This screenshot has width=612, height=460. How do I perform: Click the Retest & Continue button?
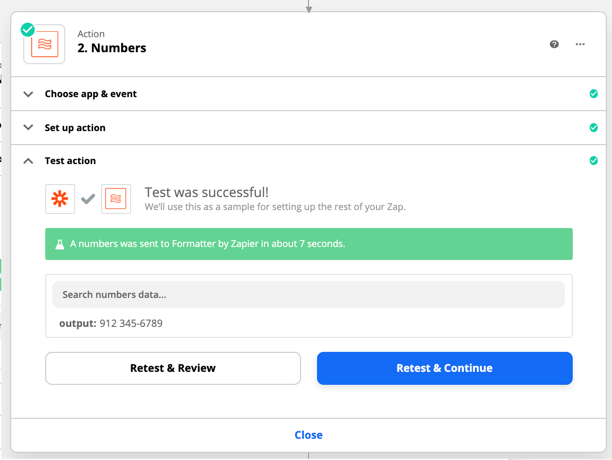[445, 368]
